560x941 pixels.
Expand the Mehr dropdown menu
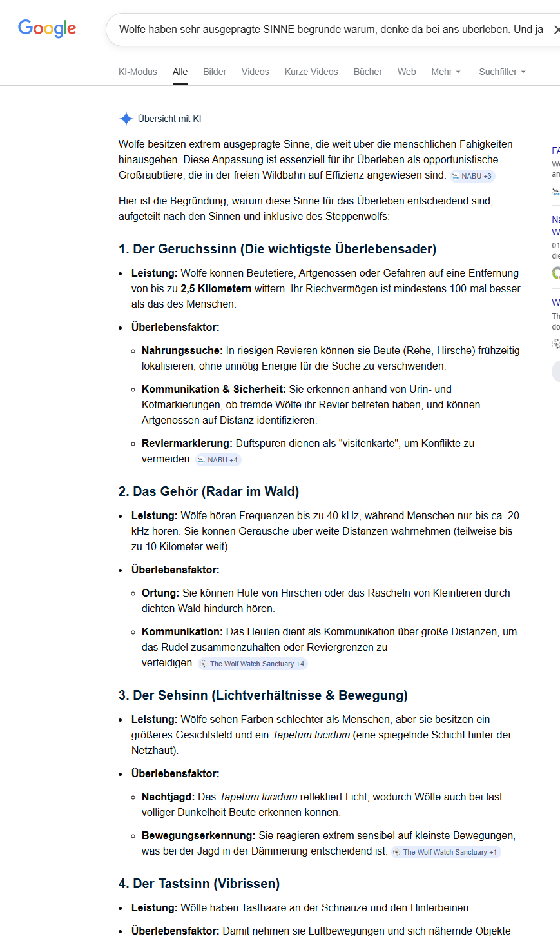(446, 72)
